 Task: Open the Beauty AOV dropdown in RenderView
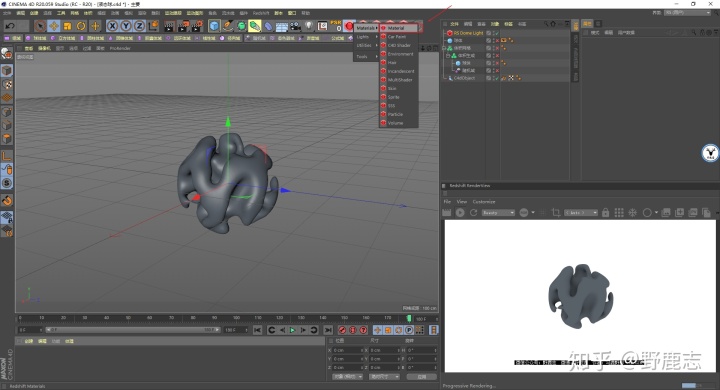tap(498, 213)
